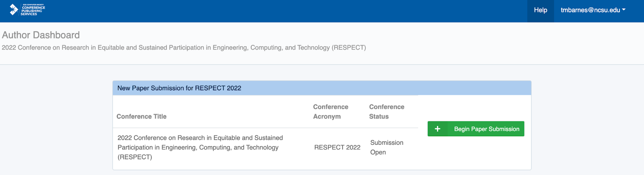The image size is (644, 175).
Task: Click the Conference Status column header
Action: click(386, 112)
